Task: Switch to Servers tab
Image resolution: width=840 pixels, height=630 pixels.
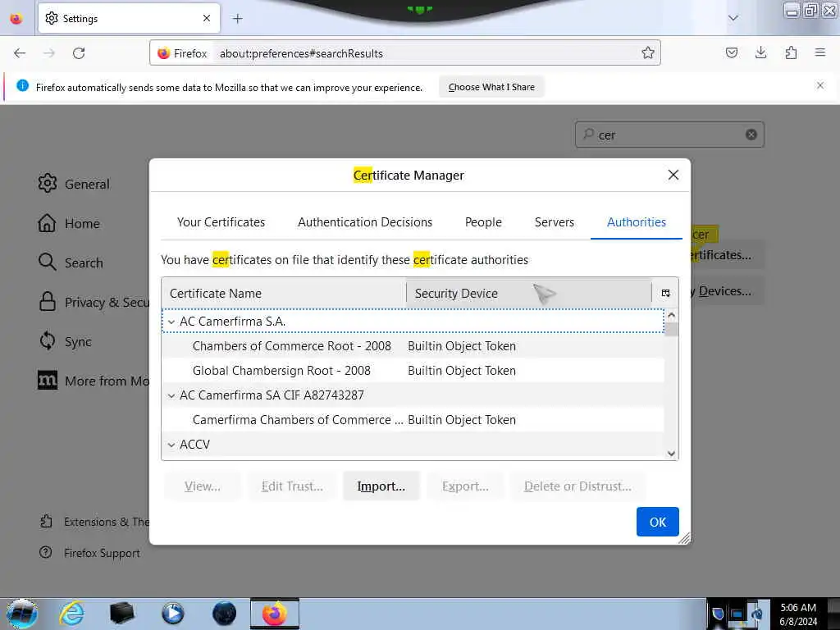Action: point(554,221)
